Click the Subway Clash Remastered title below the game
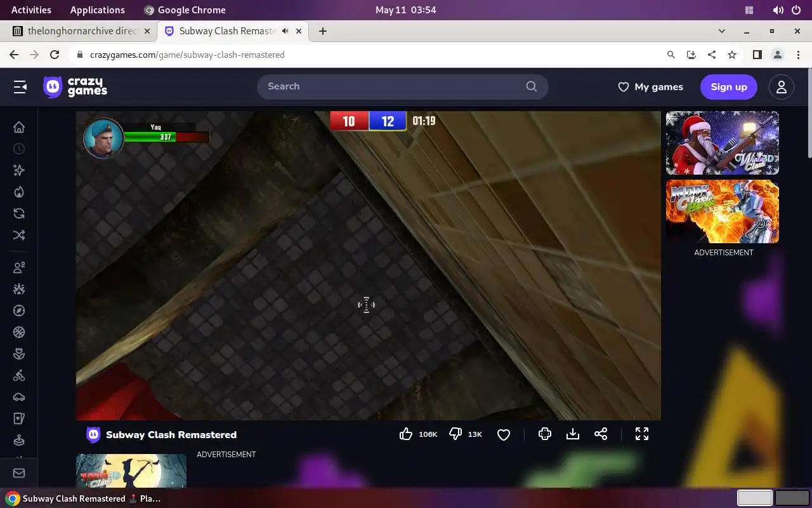This screenshot has height=508, width=812. 171,435
